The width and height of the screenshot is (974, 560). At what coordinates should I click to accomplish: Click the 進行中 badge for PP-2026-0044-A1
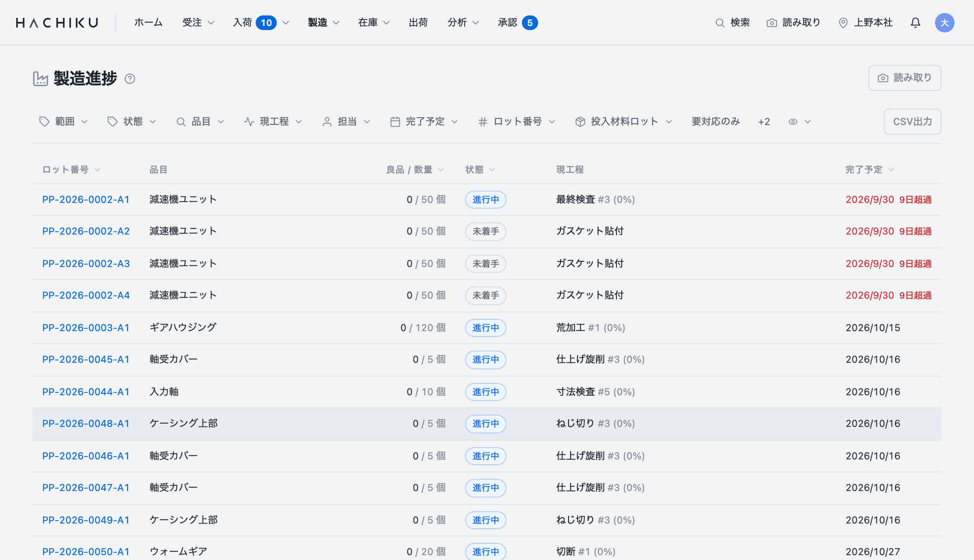coord(486,392)
